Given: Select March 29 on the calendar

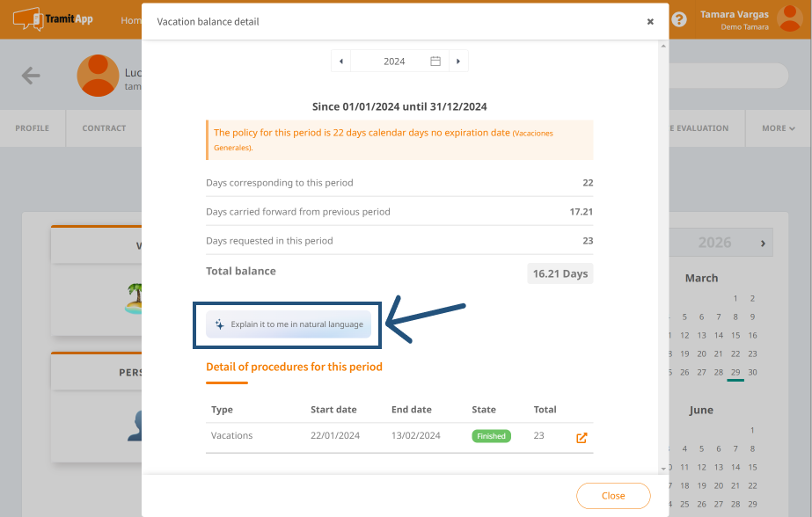Looking at the screenshot, I should pos(735,372).
